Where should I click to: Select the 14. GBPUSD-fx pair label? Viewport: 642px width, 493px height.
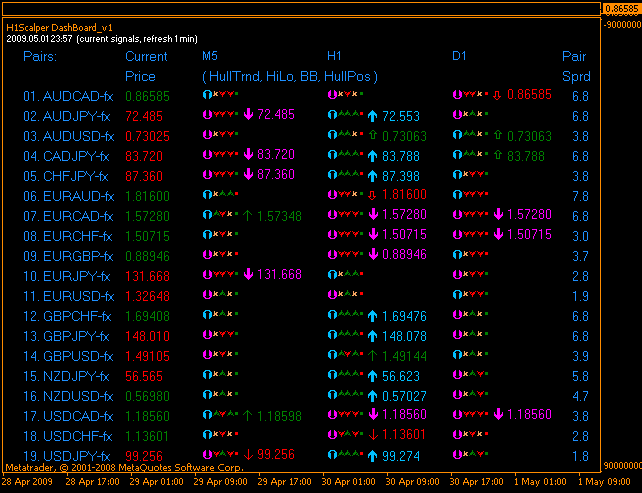point(68,356)
